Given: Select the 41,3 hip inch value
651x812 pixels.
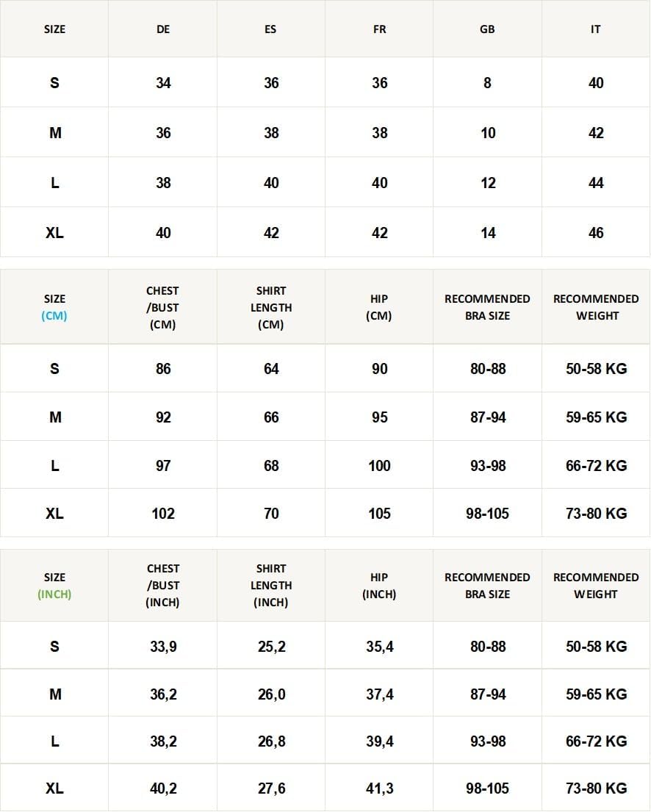Looking at the screenshot, I should tap(379, 788).
